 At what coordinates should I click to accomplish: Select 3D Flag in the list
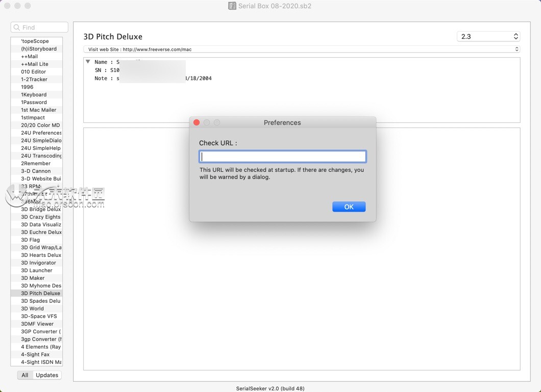37,240
